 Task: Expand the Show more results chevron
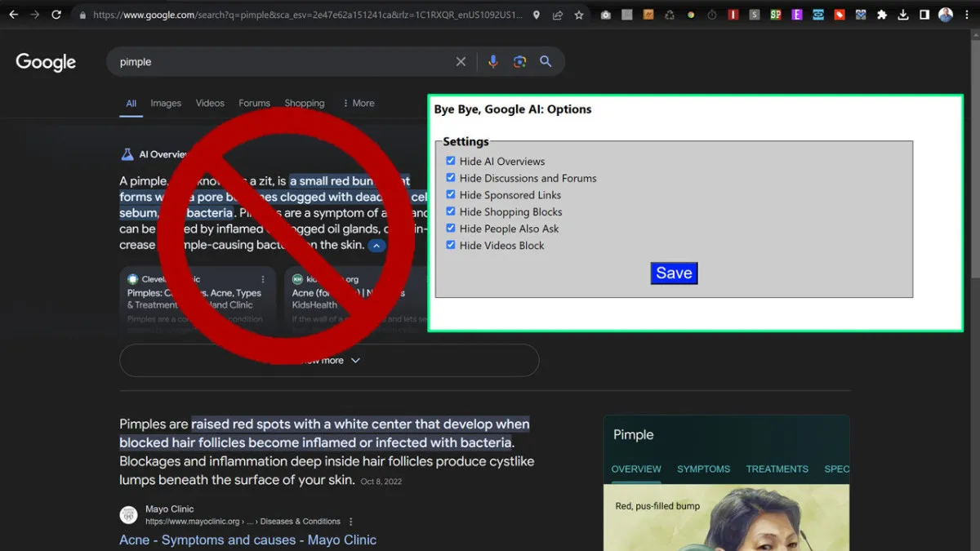[x=354, y=360]
